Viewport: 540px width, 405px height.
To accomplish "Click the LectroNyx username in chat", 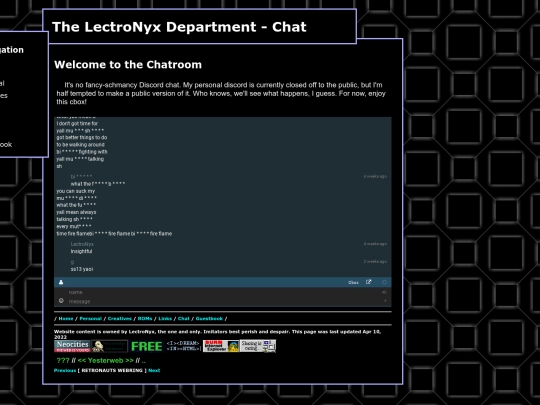I will coord(82,244).
